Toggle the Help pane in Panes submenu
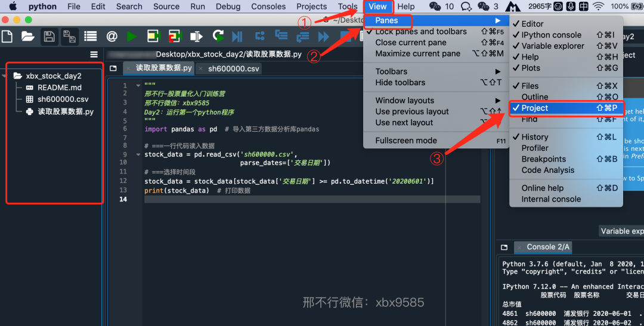This screenshot has height=326, width=644. point(566,57)
